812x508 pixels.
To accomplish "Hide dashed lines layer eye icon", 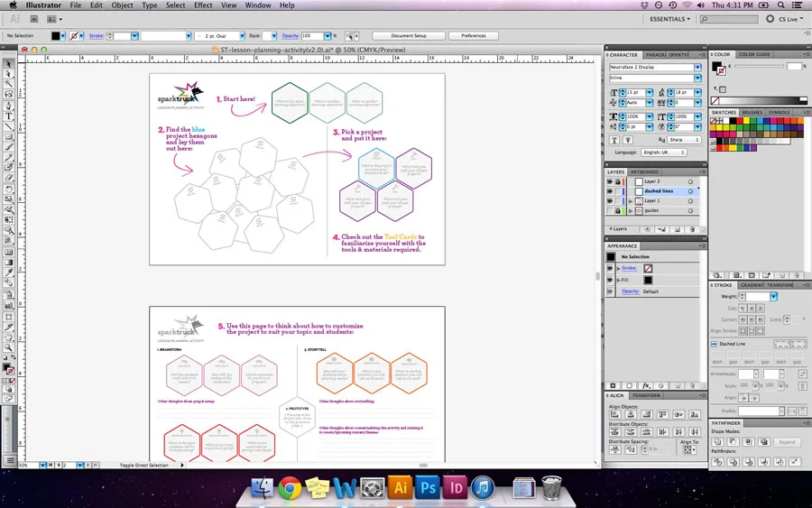I will (x=610, y=191).
